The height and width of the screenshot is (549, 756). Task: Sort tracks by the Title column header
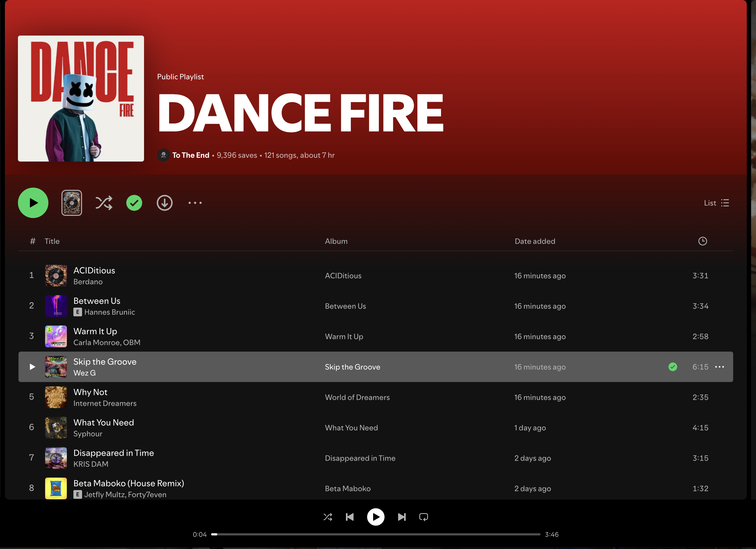[52, 241]
